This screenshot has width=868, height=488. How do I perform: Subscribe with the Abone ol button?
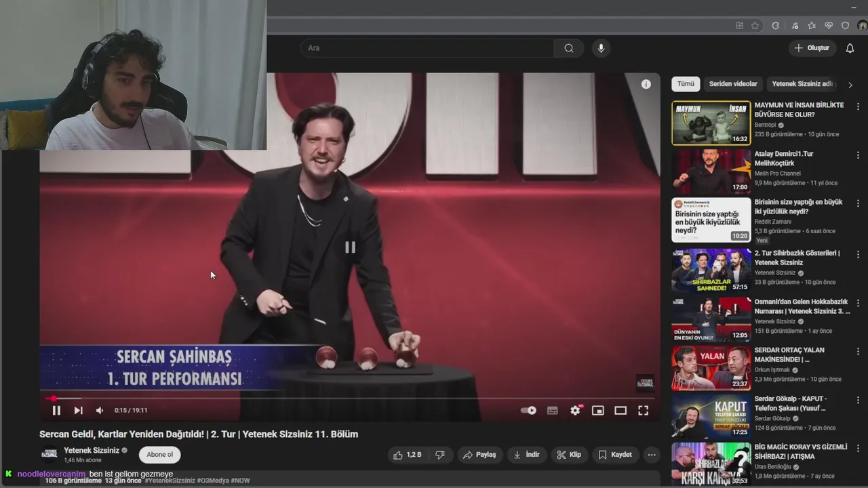[x=160, y=455]
